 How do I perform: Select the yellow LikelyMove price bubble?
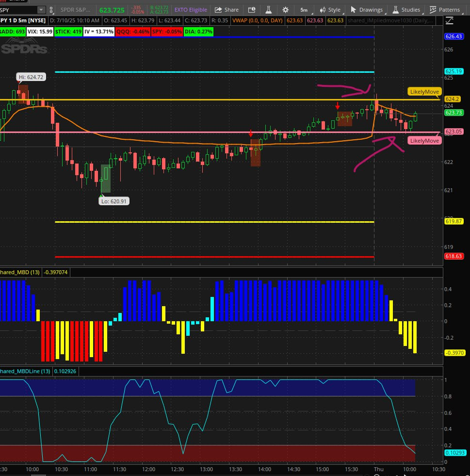[x=424, y=92]
